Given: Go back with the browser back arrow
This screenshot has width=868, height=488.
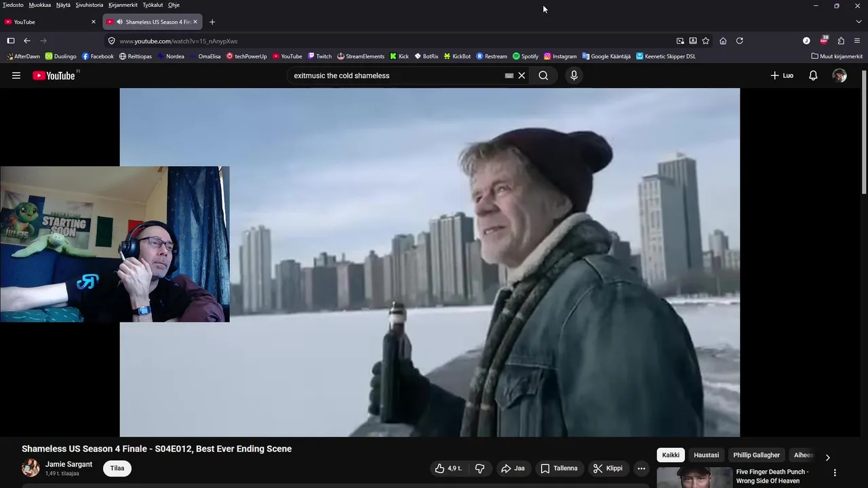Looking at the screenshot, I should [x=27, y=41].
